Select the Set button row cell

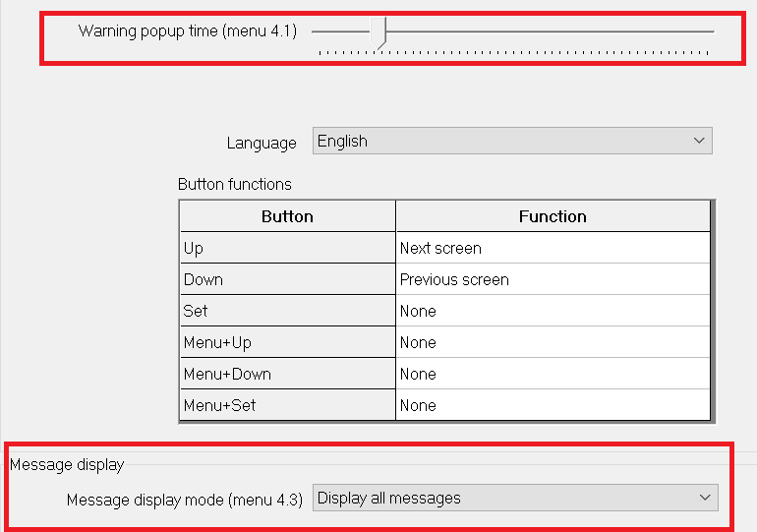[x=287, y=311]
